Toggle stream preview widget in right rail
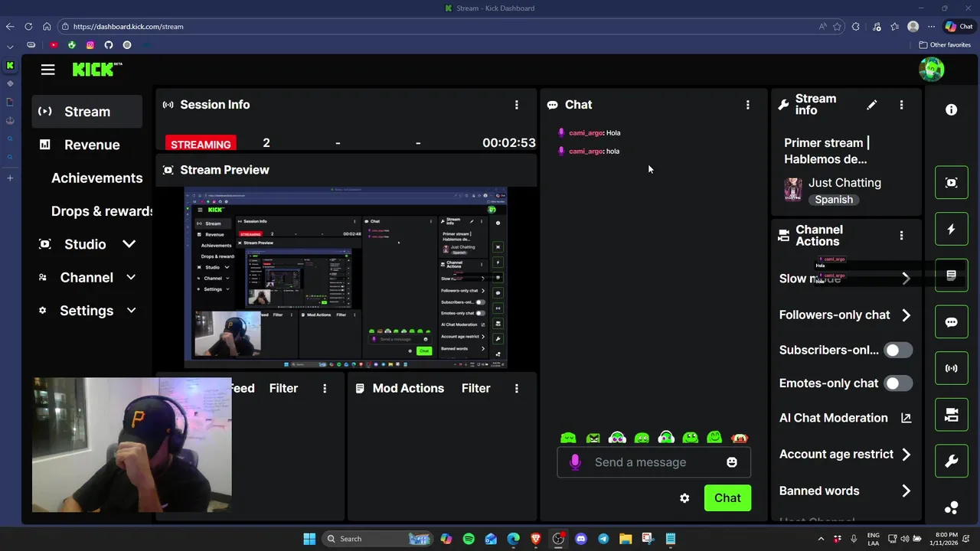The width and height of the screenshot is (980, 551). click(x=951, y=183)
